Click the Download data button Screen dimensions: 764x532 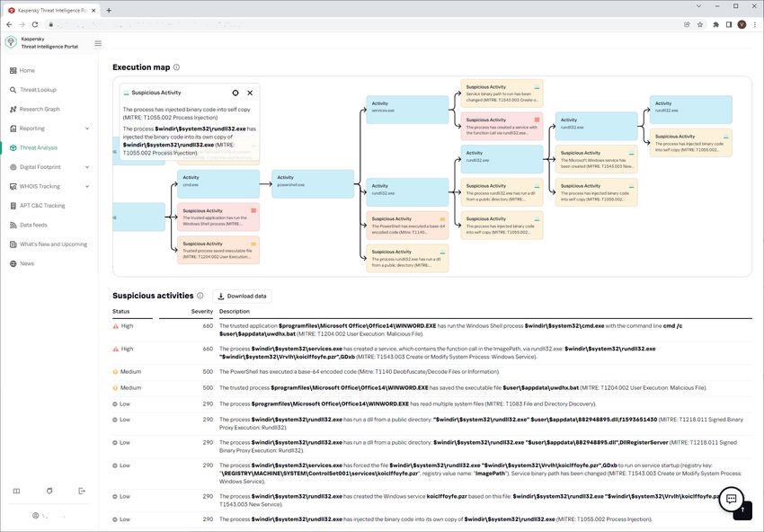pyautogui.click(x=242, y=297)
